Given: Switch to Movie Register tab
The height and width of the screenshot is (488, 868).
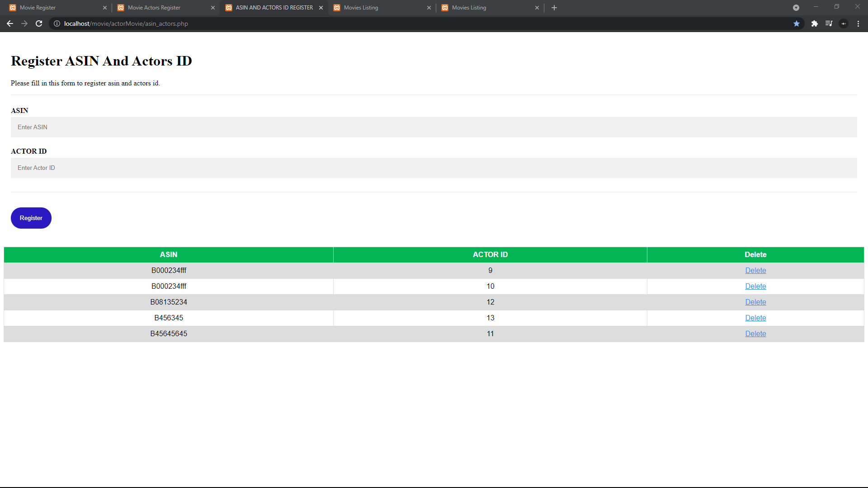Looking at the screenshot, I should coord(38,8).
